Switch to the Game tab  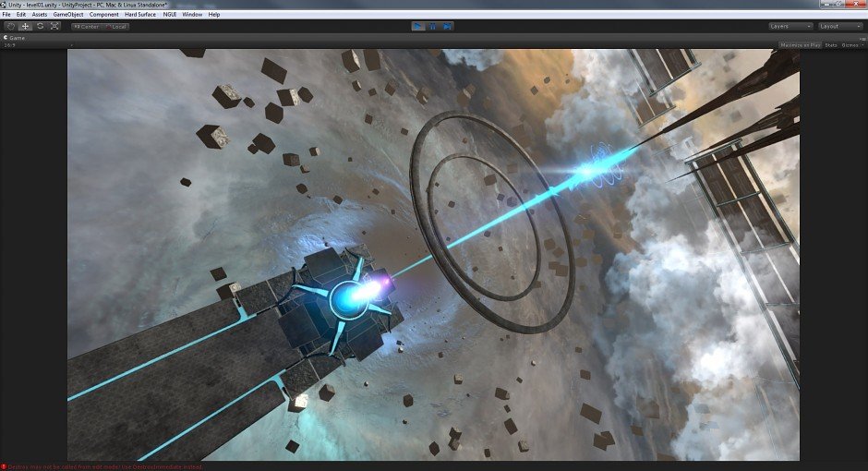click(15, 37)
